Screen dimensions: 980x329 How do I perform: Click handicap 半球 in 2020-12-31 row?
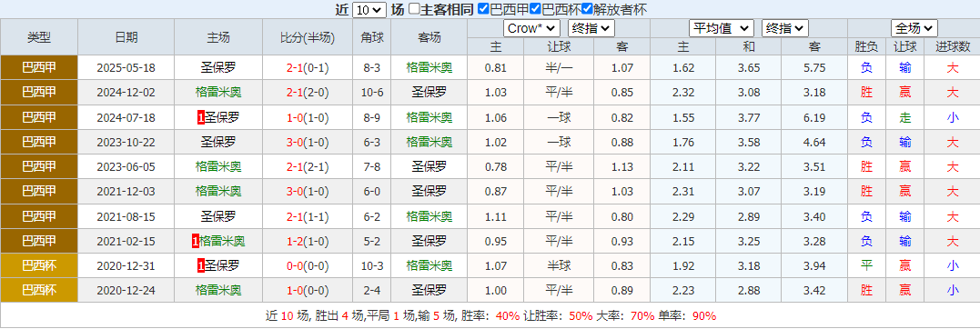click(559, 266)
